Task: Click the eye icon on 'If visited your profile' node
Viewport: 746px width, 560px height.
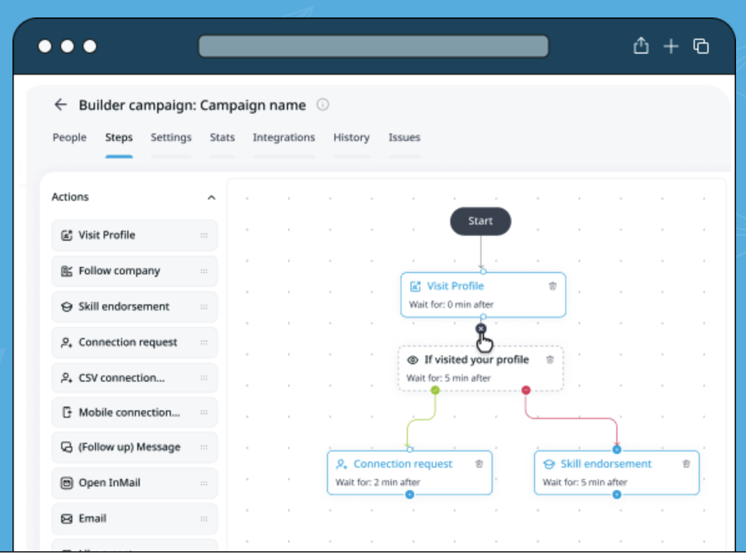Action: pos(412,359)
